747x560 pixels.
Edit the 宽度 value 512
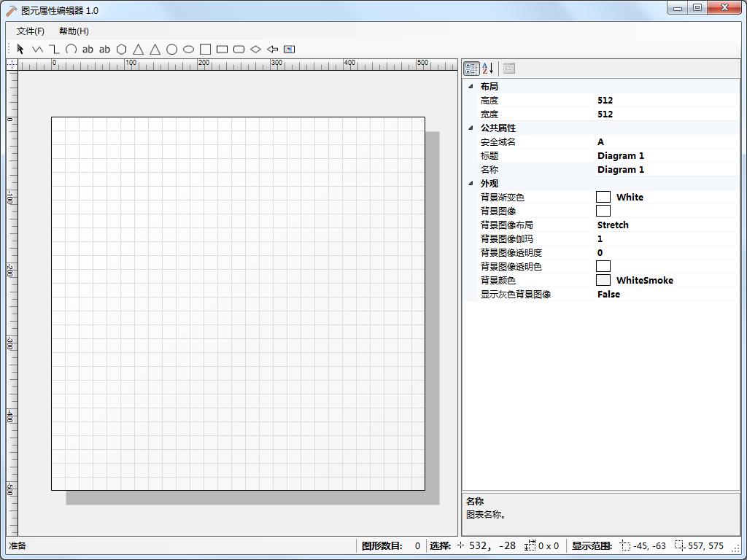pos(605,114)
